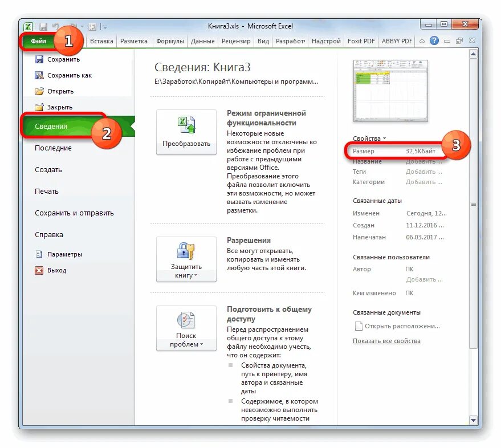Collapse the ribbon with the caret icon
This screenshot has width=501, height=448.
(x=422, y=41)
